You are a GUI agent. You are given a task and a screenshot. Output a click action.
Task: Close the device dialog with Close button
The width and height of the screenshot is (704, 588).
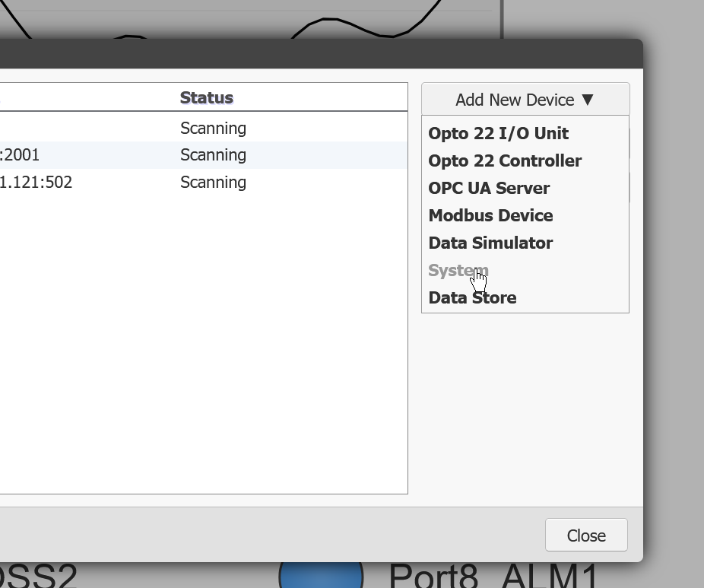click(586, 535)
